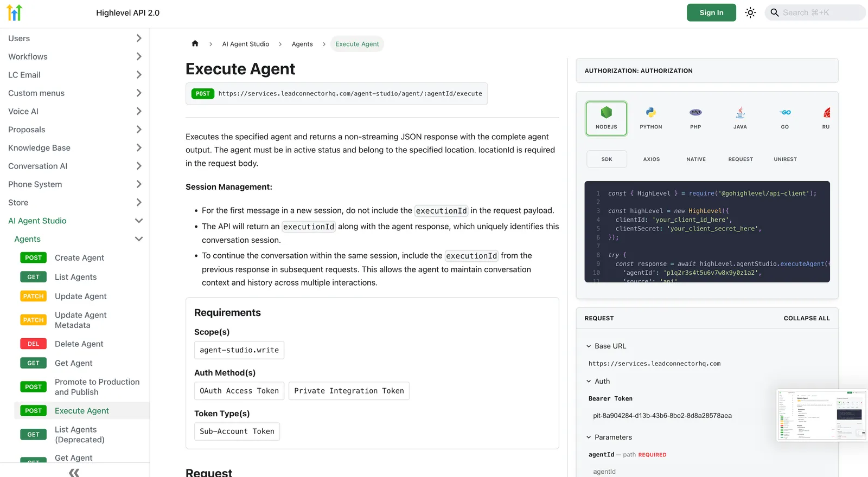This screenshot has width=868, height=477.
Task: Click the Private Integration Token tag
Action: point(349,391)
